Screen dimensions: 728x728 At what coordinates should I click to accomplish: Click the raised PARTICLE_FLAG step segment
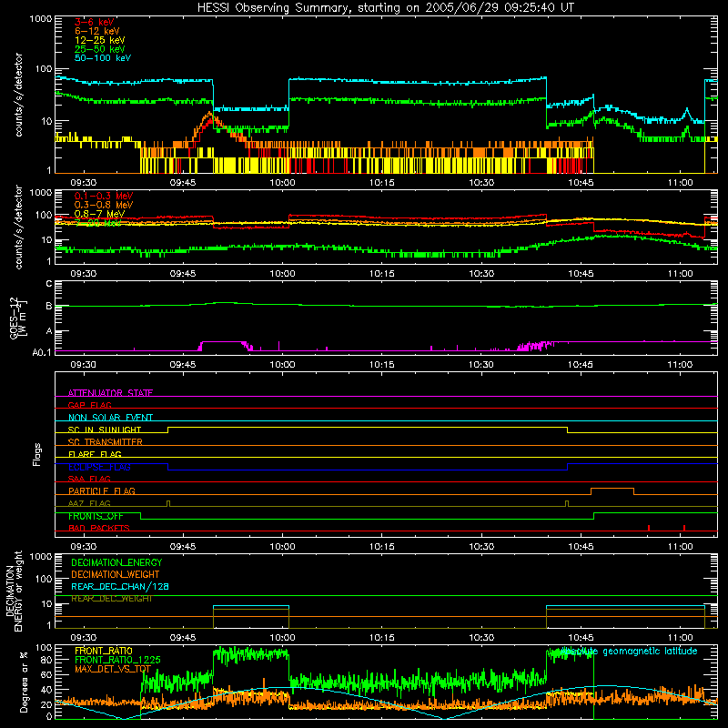(612, 489)
